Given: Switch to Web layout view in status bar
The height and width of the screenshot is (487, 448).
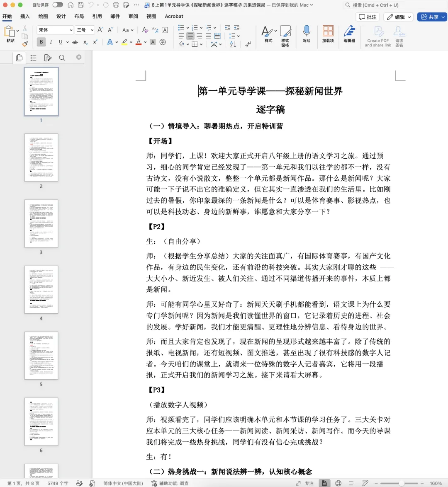Looking at the screenshot, I should (x=338, y=483).
